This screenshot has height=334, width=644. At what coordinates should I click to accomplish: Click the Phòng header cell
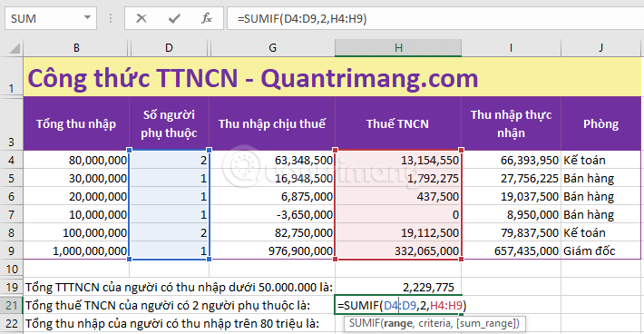[x=600, y=123]
